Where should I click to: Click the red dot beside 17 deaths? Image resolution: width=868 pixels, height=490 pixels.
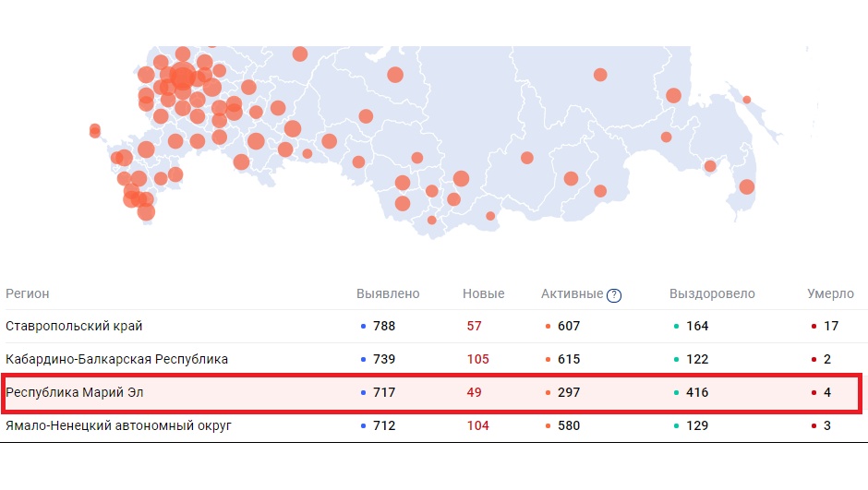[814, 327]
